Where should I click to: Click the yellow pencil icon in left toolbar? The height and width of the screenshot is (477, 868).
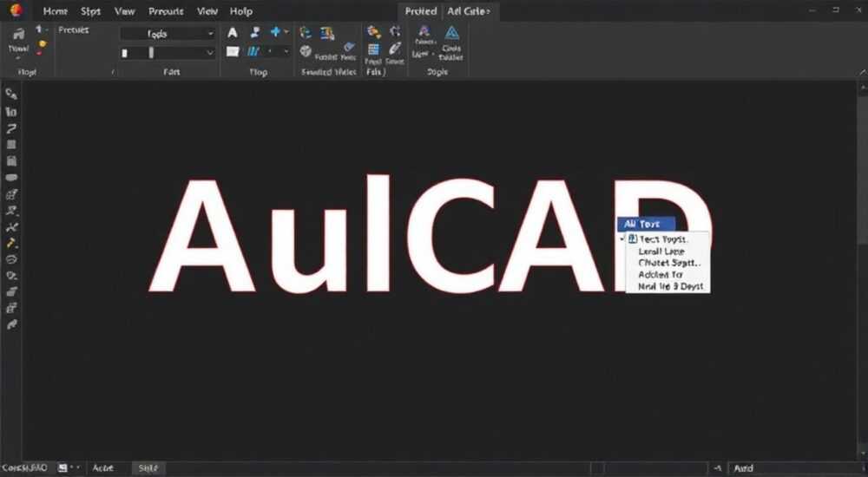11,242
